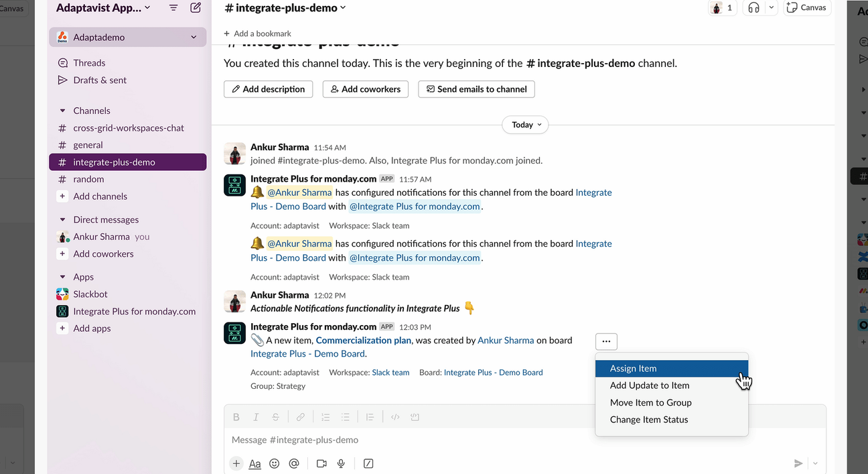Open the Today date dropdown
The image size is (868, 474).
point(525,125)
